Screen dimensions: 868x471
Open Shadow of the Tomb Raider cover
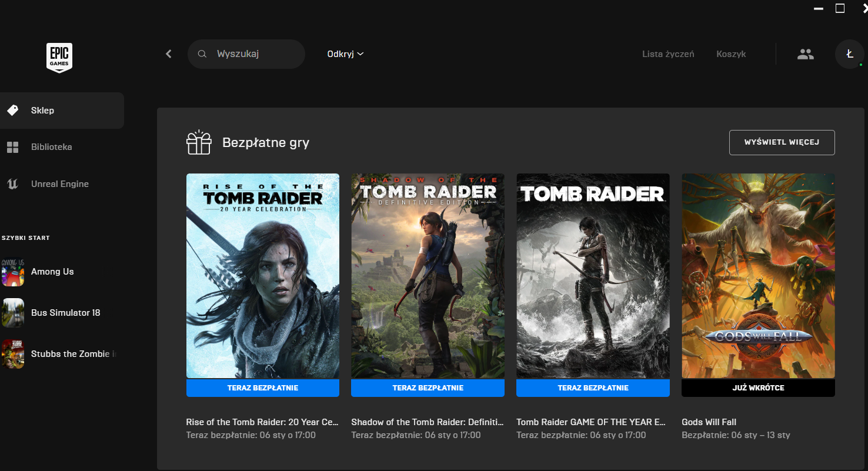tap(428, 276)
